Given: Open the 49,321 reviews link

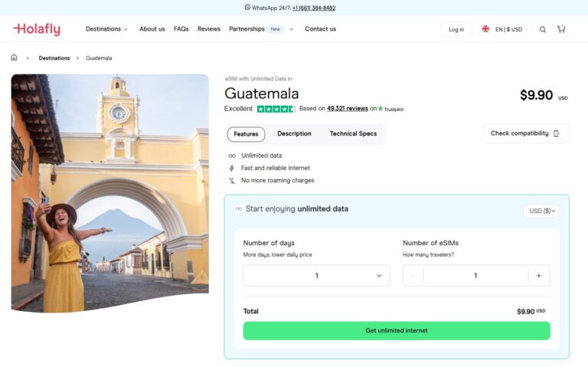Looking at the screenshot, I should 348,109.
